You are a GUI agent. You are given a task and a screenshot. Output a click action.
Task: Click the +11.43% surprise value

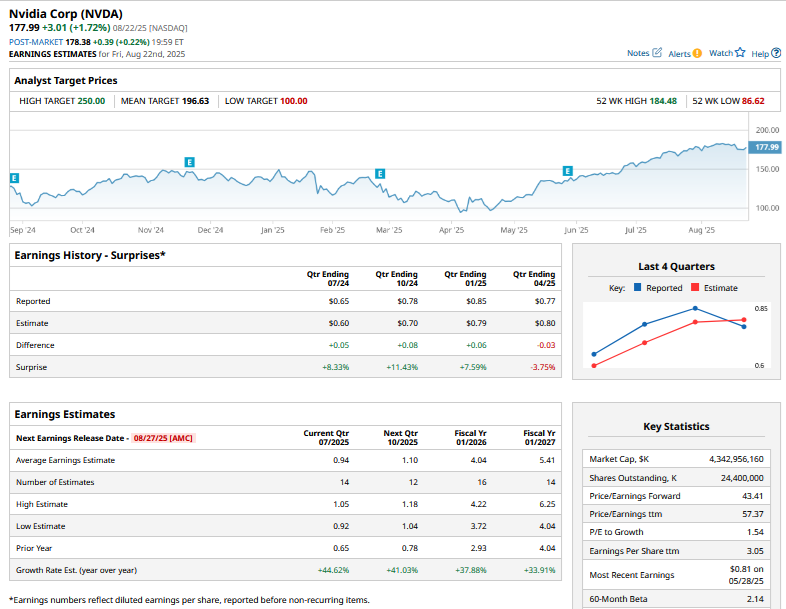[402, 367]
